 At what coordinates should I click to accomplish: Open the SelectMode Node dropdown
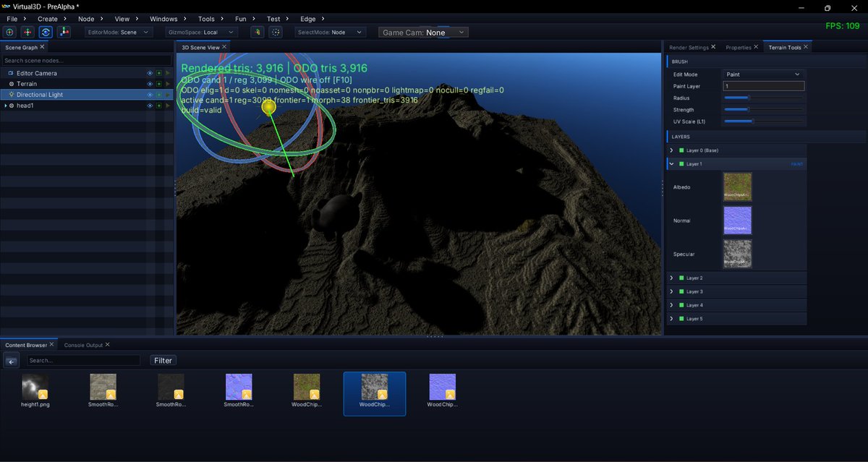click(331, 32)
